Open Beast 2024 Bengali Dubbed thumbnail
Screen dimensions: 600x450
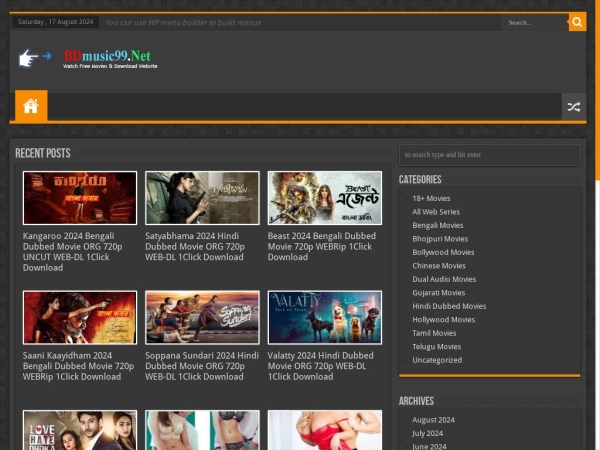click(x=324, y=198)
